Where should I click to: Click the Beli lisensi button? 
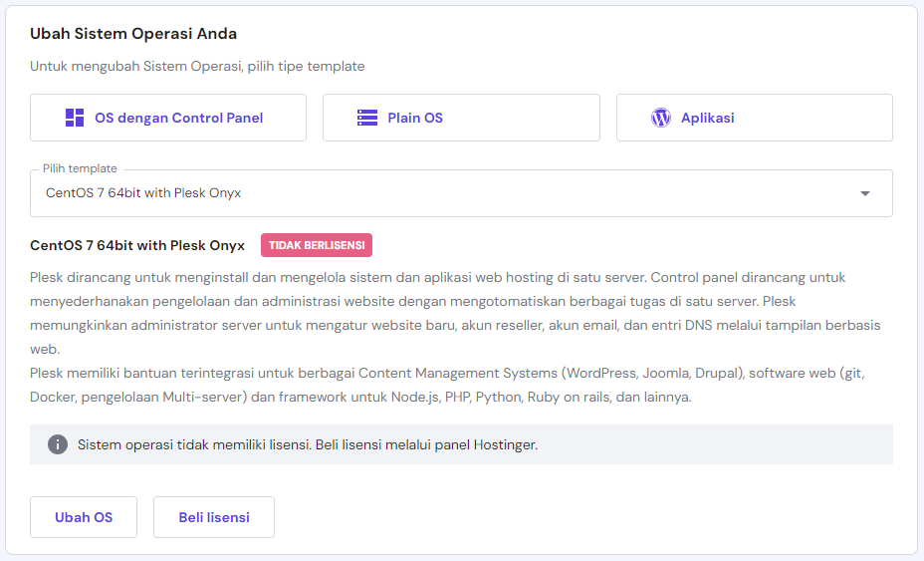tap(214, 517)
